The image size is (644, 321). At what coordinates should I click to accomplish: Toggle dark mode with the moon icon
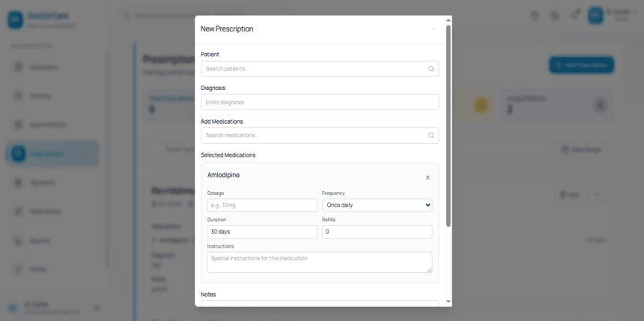coord(555,15)
